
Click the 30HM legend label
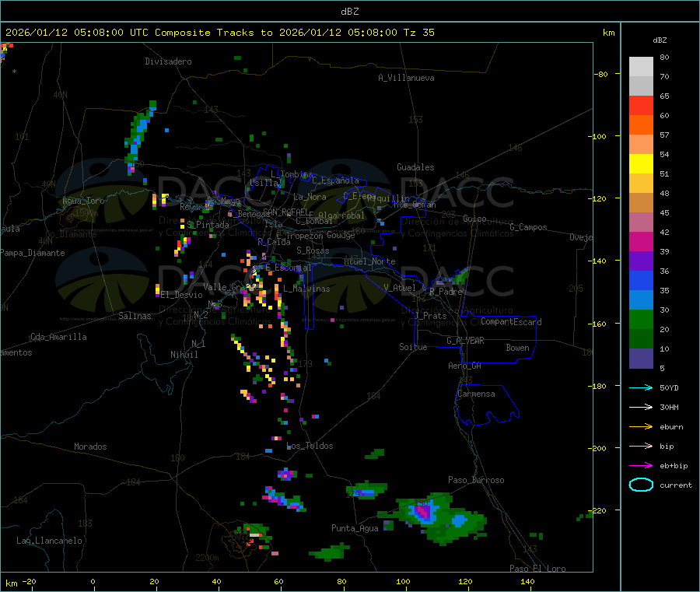pos(669,407)
